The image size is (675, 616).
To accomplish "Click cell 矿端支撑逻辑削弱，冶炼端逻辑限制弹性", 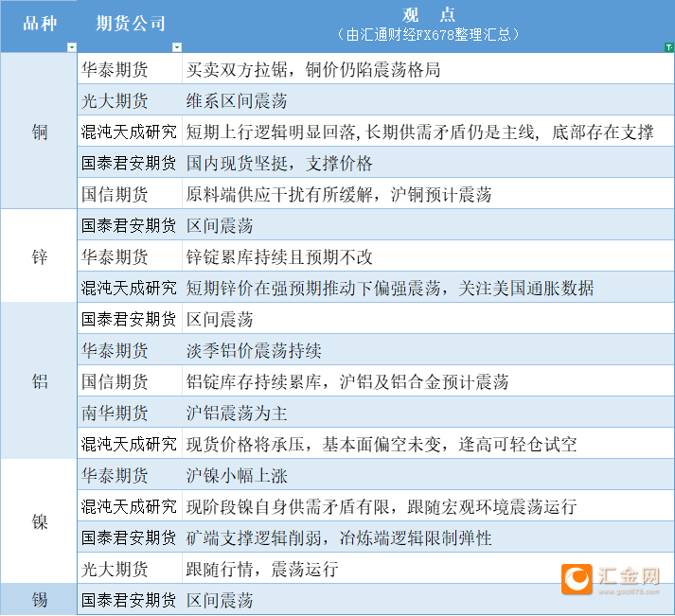I will (x=428, y=537).
